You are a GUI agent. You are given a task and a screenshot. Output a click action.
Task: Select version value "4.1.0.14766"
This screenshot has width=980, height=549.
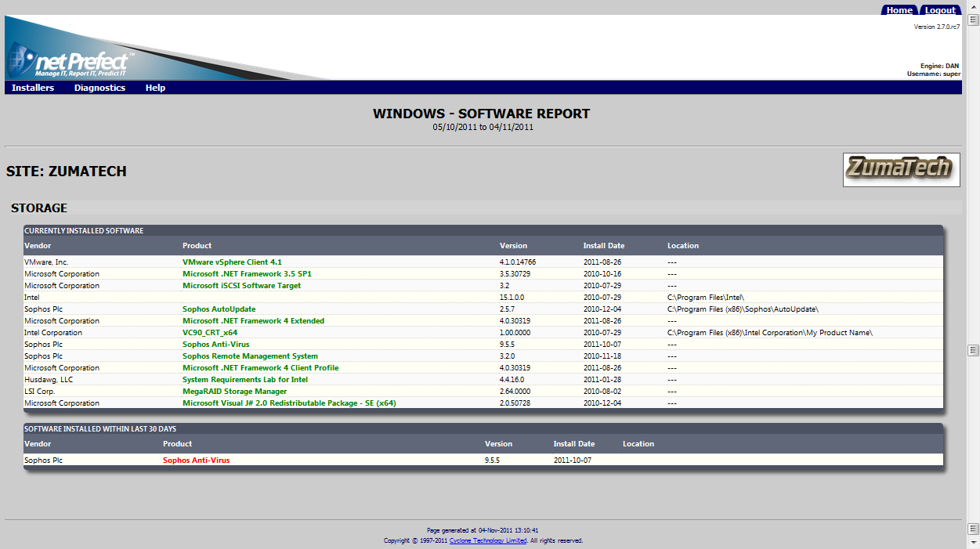[518, 262]
